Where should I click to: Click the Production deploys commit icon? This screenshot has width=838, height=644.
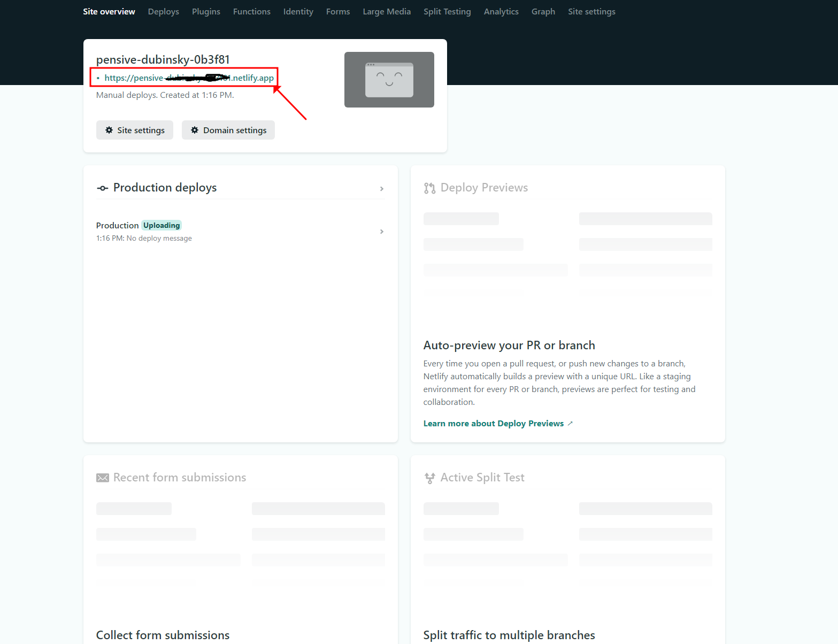[x=103, y=188]
